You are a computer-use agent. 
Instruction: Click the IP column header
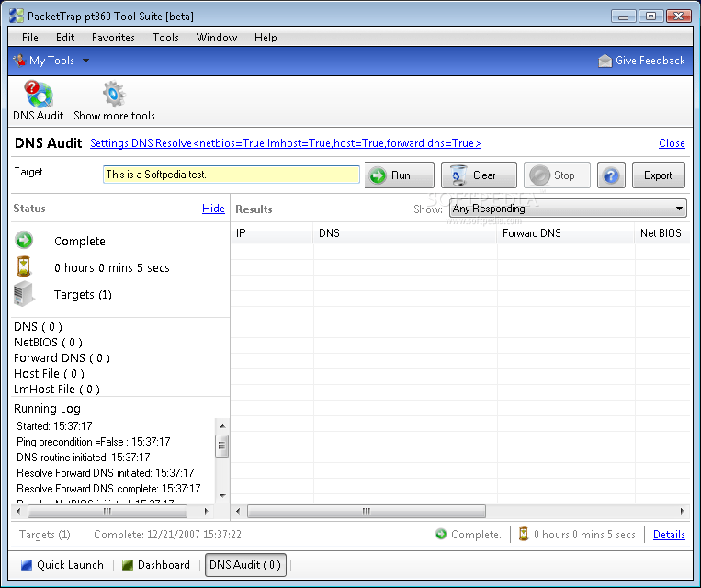272,233
